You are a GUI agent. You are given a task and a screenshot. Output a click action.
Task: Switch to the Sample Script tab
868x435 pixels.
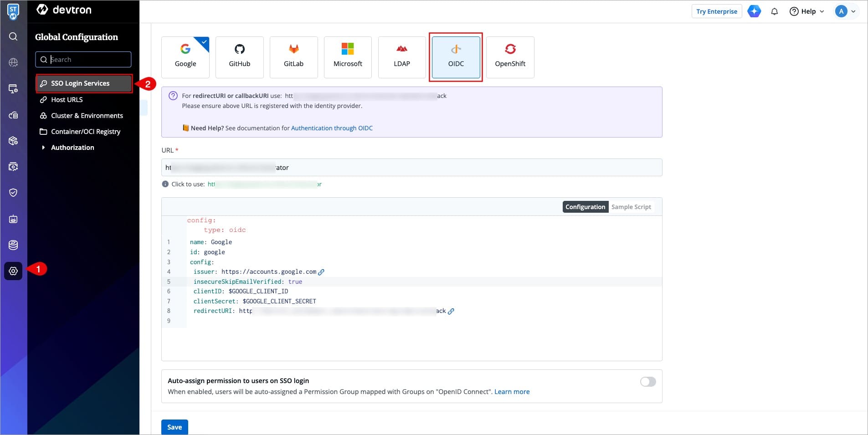[x=631, y=207]
